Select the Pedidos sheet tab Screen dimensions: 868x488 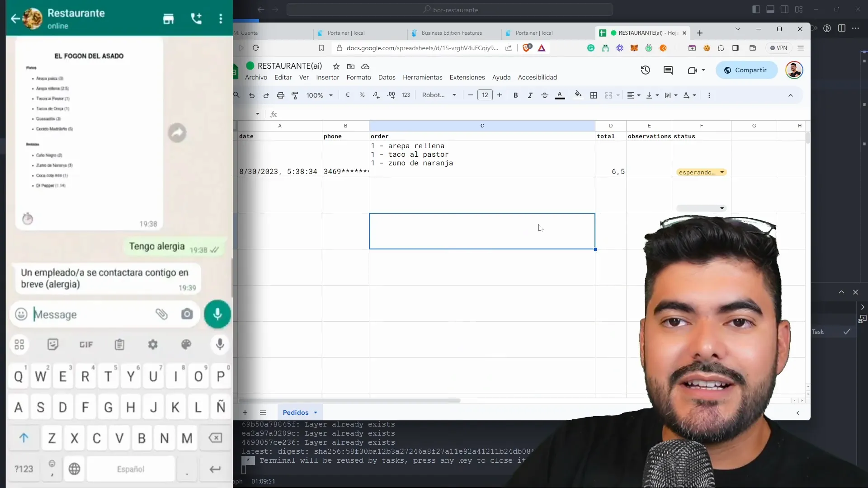pos(295,413)
